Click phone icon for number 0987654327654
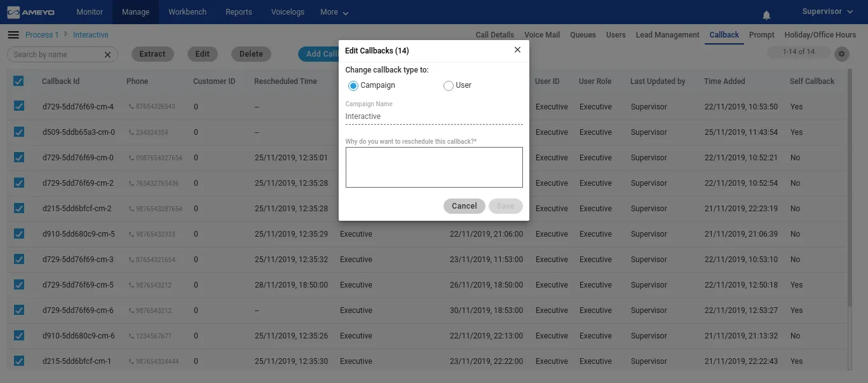 coord(132,158)
